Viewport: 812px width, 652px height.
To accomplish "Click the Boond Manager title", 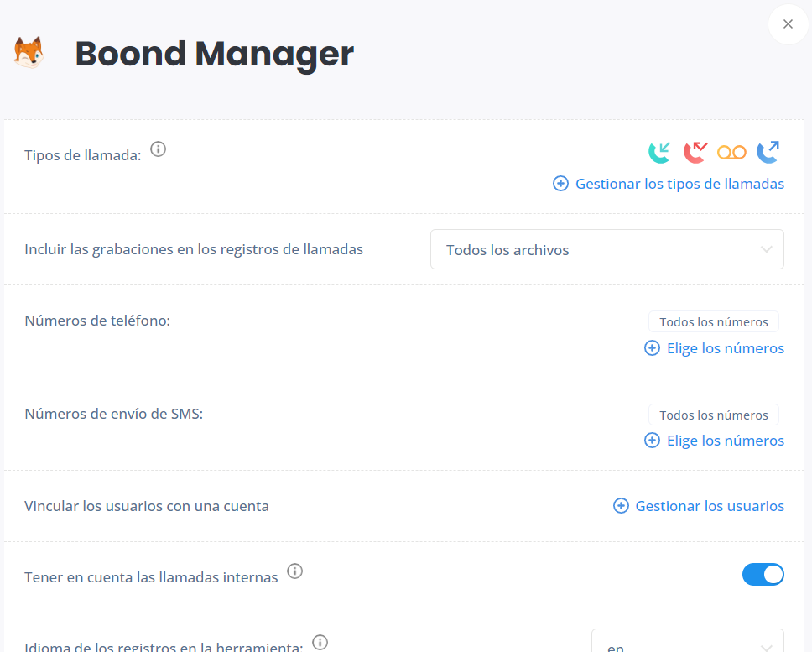I will pyautogui.click(x=215, y=54).
